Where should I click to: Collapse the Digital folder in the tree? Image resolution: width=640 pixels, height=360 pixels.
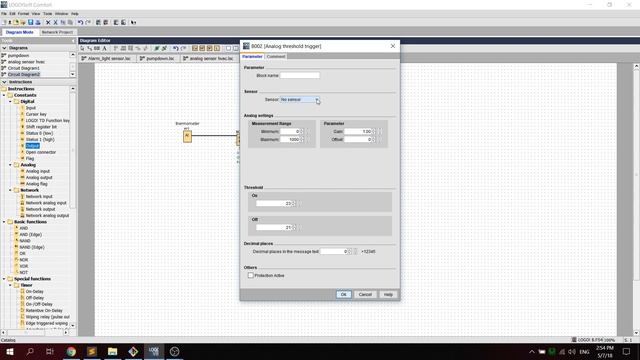pos(10,101)
